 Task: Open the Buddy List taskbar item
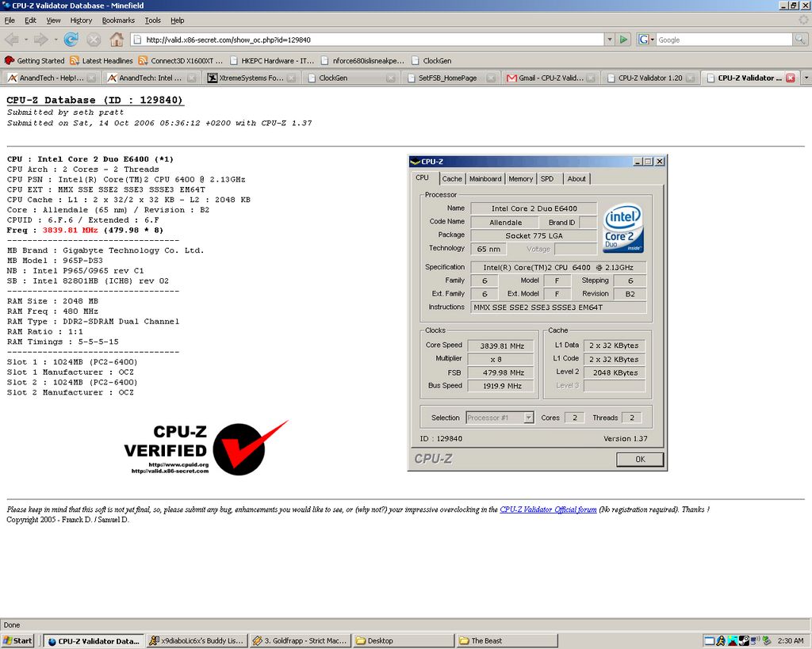pos(197,641)
